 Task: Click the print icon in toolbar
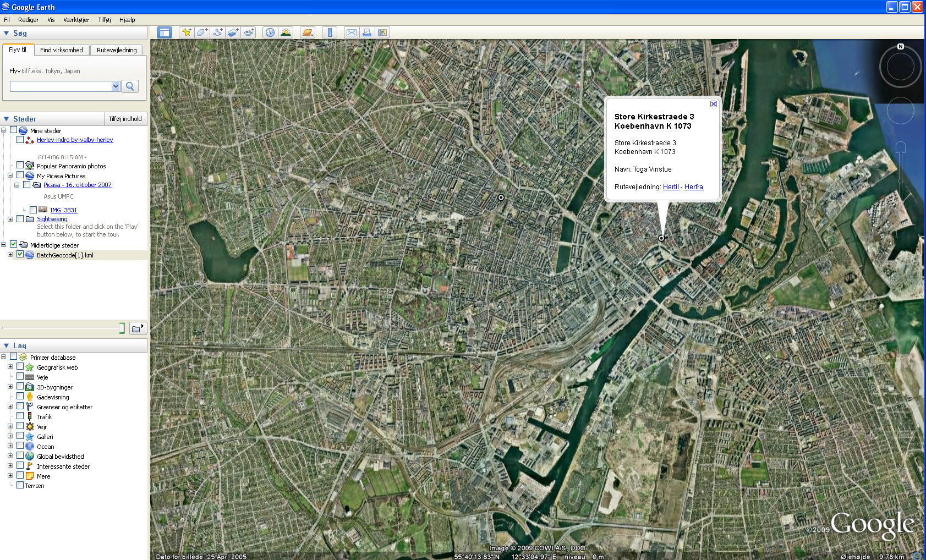tap(367, 32)
